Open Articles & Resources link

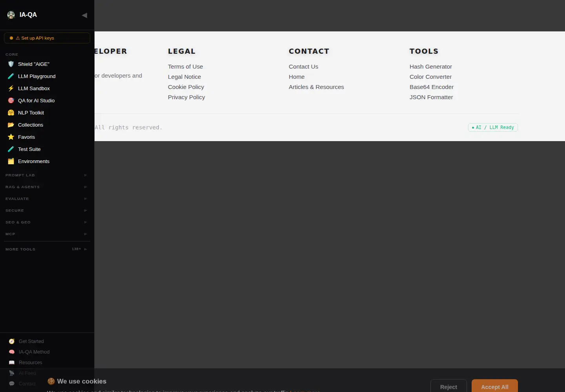click(x=316, y=87)
